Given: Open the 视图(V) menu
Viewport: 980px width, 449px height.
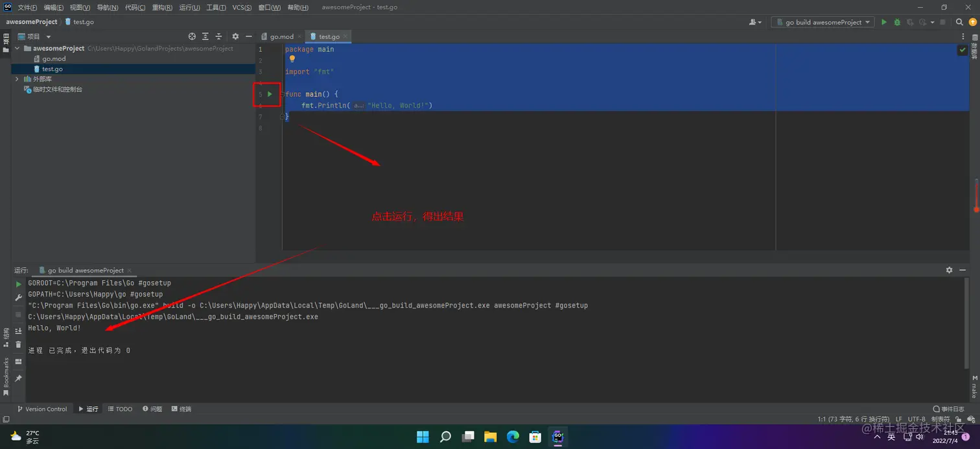Looking at the screenshot, I should click(80, 7).
